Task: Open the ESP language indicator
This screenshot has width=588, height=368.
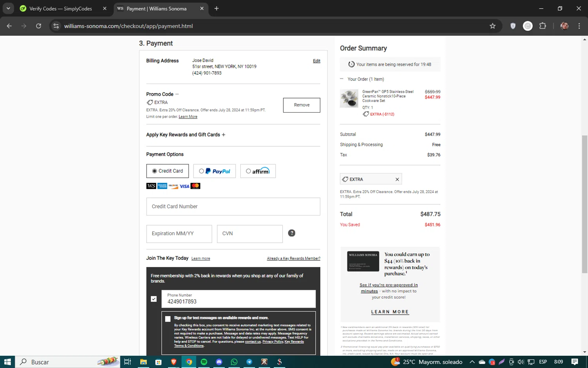Action: [x=543, y=362]
